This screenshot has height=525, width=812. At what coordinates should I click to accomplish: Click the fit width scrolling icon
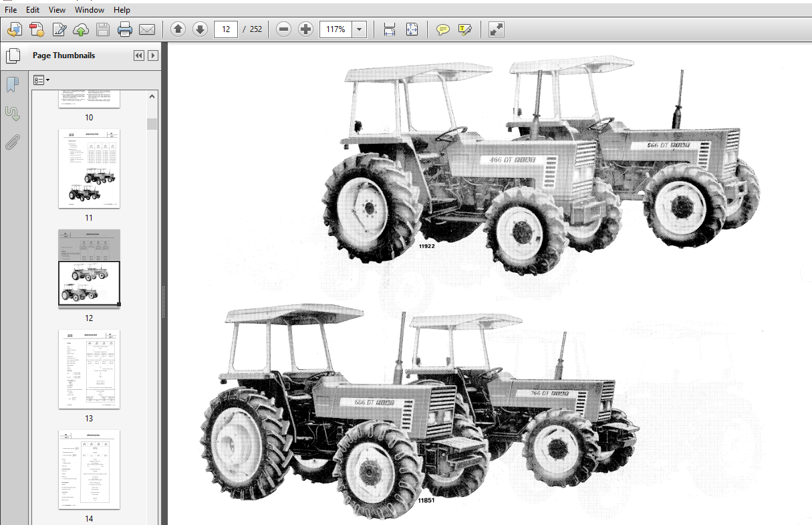coord(390,29)
